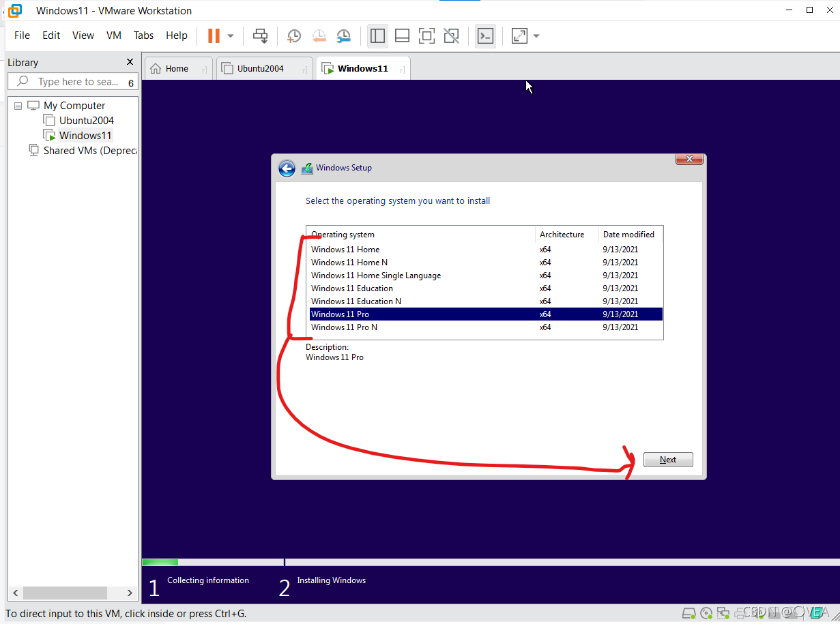The image size is (840, 624).
Task: Click the library scrollbar right arrow
Action: click(x=130, y=593)
